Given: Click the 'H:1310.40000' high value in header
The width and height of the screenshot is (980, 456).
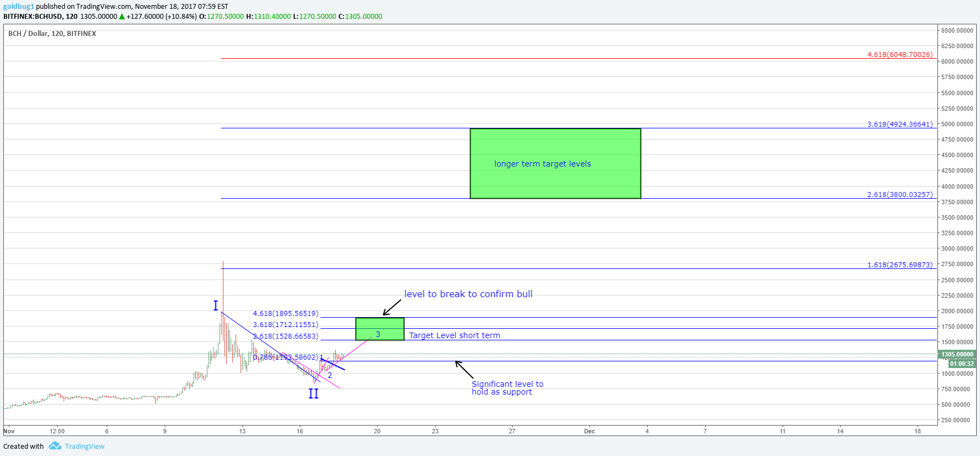Looking at the screenshot, I should pos(268,17).
